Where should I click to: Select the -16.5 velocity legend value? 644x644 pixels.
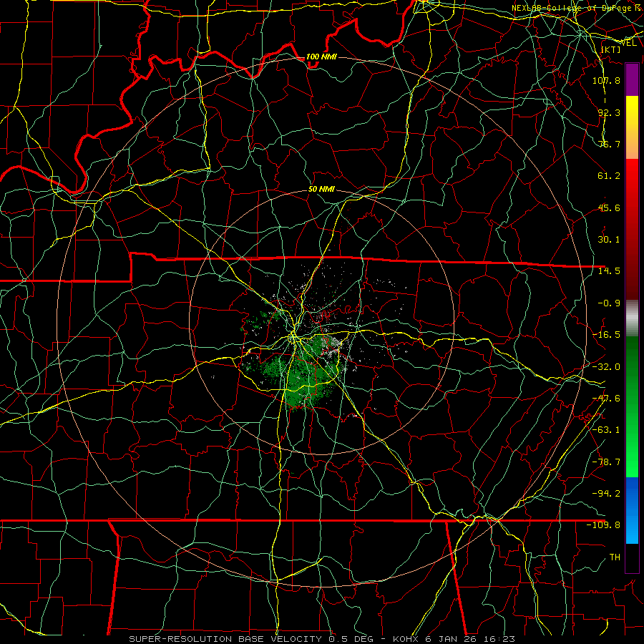pyautogui.click(x=606, y=335)
